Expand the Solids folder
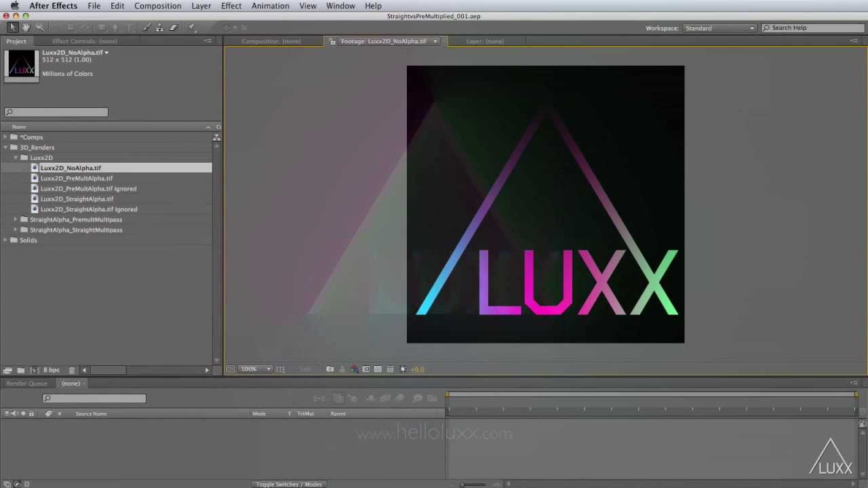 tap(5, 240)
